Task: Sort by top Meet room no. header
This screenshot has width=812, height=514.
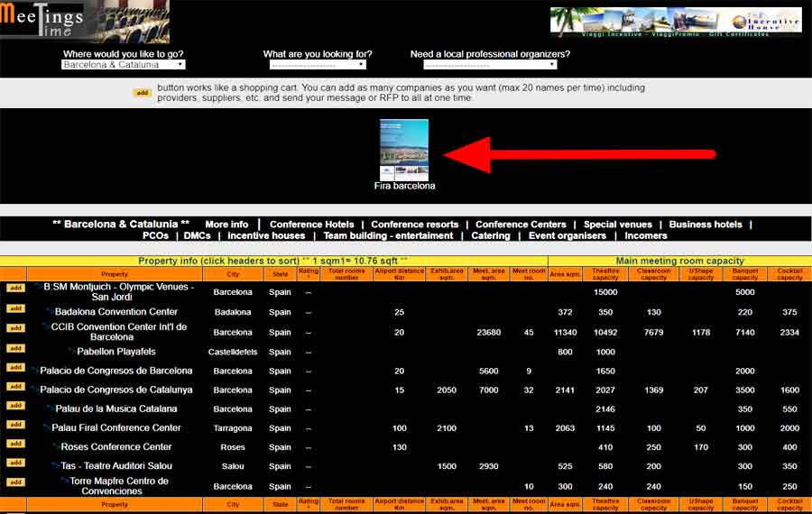Action: (529, 274)
